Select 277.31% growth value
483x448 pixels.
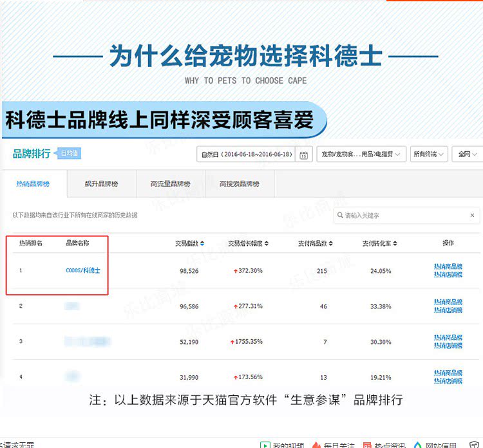coord(250,306)
